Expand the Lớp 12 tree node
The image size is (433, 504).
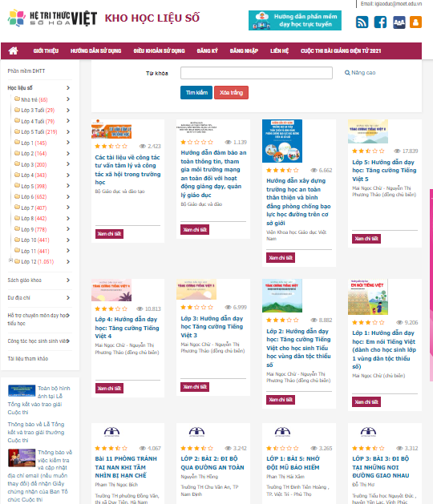pos(10,260)
